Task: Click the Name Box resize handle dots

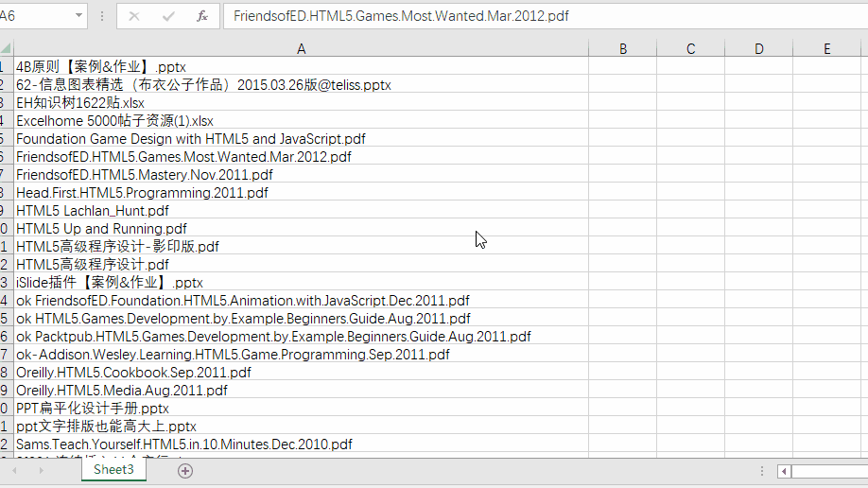Action: pyautogui.click(x=102, y=16)
